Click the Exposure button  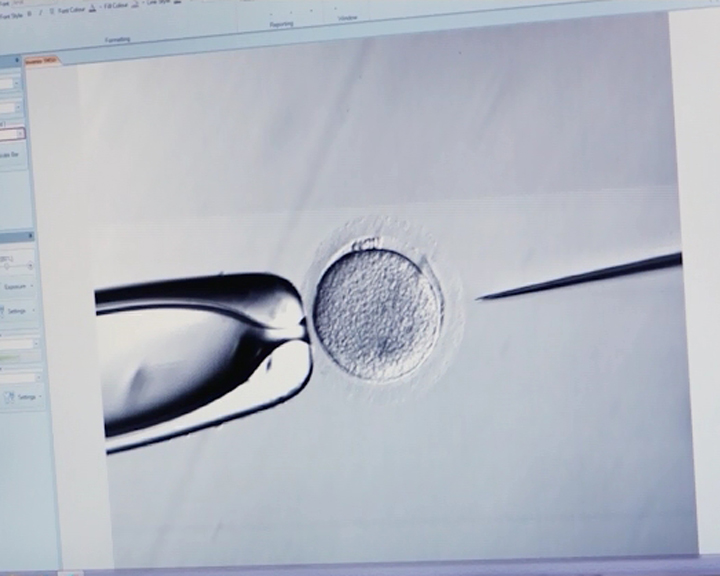coord(17,287)
